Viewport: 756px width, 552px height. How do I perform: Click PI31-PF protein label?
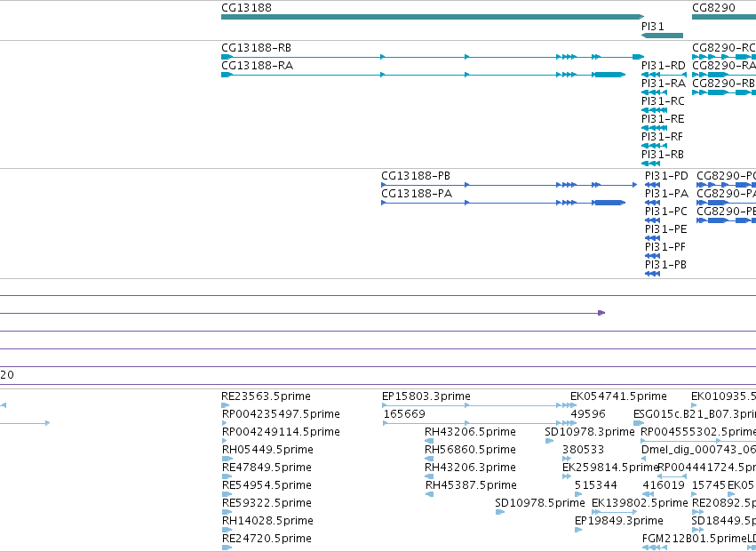coord(665,247)
